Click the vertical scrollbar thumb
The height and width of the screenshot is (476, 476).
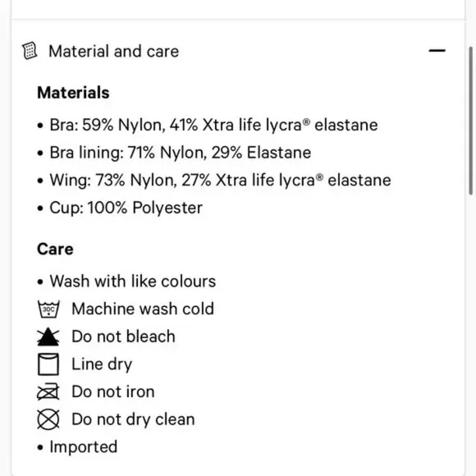[470, 121]
